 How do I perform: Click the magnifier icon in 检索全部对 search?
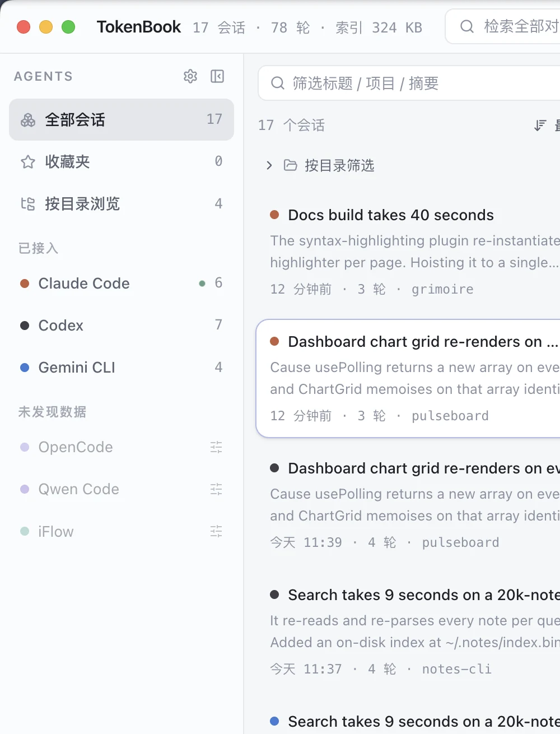pos(467,26)
